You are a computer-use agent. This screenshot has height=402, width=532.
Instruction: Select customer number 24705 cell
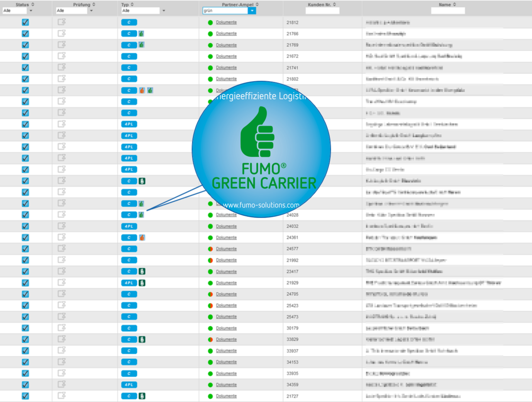292,294
